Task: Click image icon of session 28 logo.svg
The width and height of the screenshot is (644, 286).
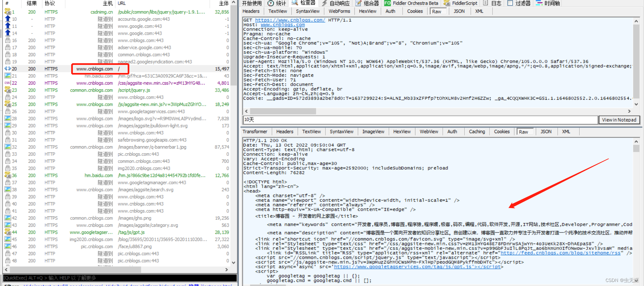Action: (8, 118)
